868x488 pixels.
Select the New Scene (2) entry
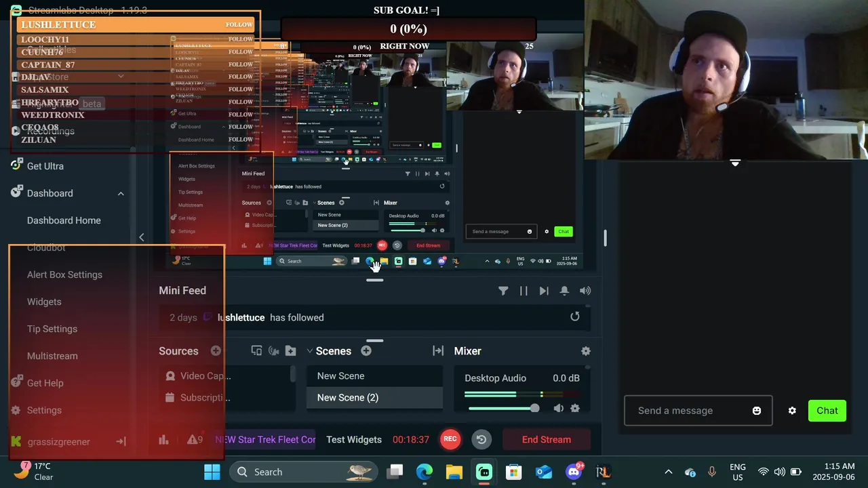374,397
